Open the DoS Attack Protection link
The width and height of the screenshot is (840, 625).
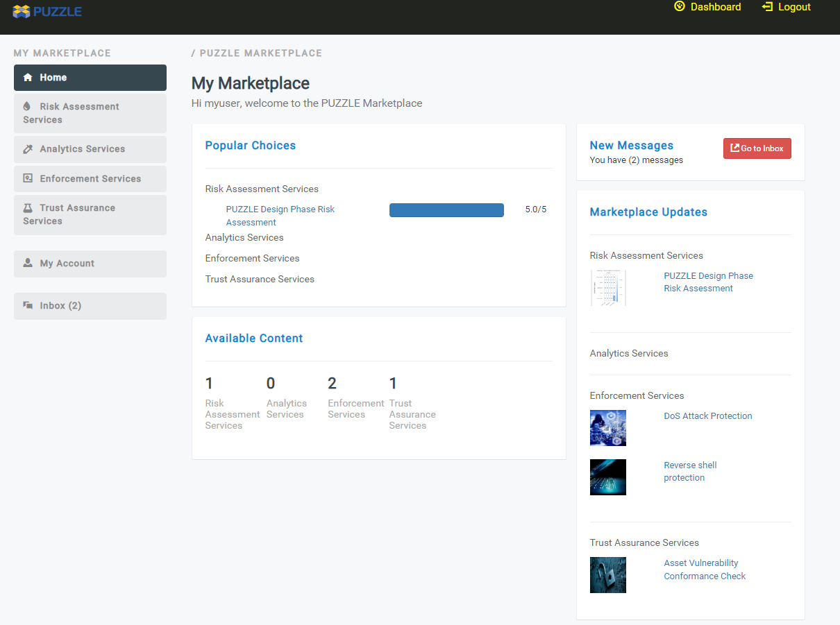708,416
